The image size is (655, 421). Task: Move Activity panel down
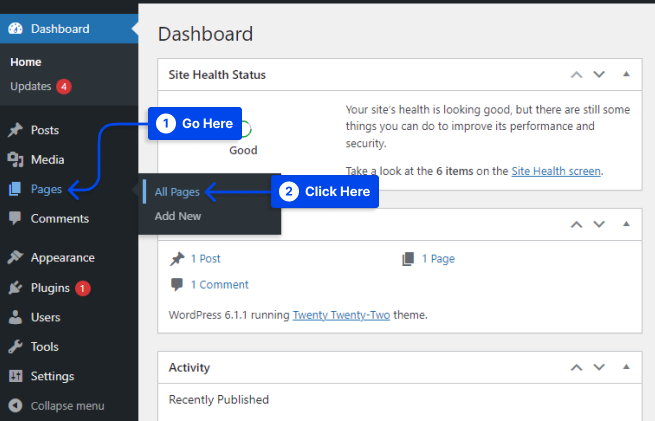tap(599, 368)
